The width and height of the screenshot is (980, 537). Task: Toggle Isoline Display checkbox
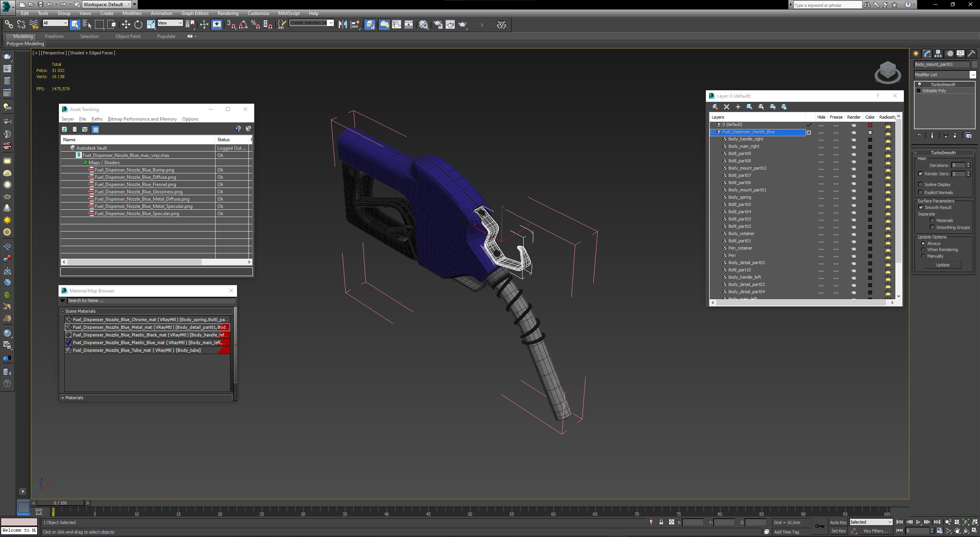click(x=921, y=184)
